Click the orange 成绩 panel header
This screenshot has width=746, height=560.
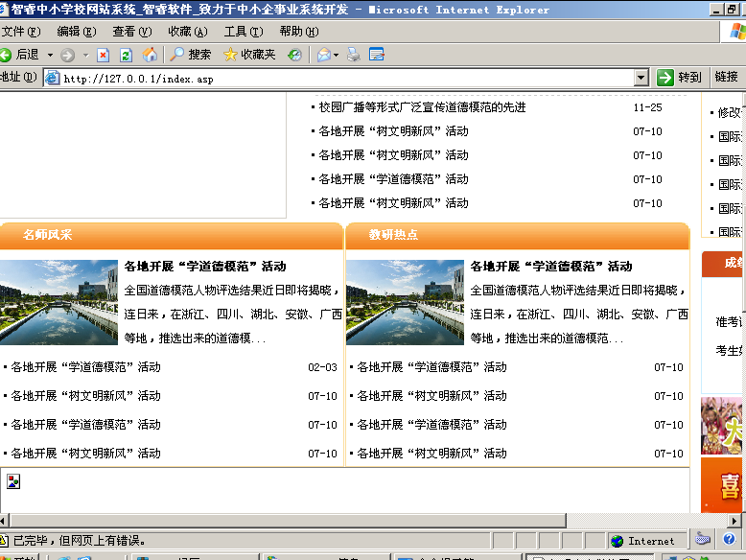tap(722, 264)
